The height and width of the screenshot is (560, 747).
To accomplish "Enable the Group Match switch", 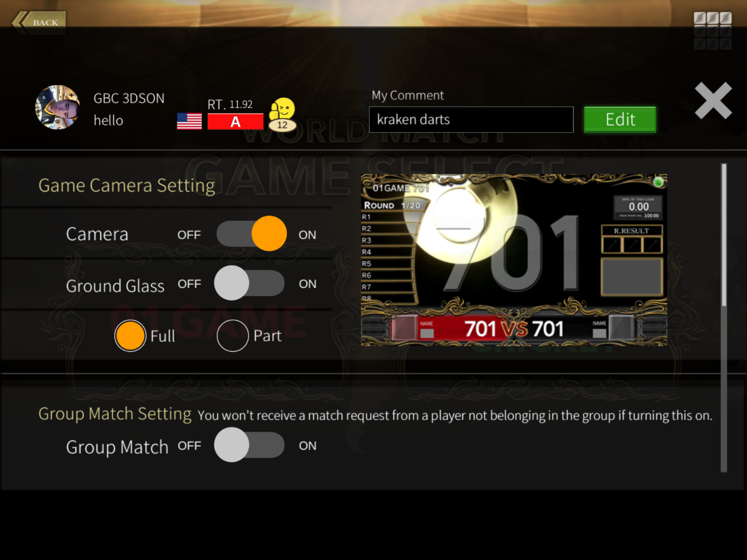I will [249, 445].
